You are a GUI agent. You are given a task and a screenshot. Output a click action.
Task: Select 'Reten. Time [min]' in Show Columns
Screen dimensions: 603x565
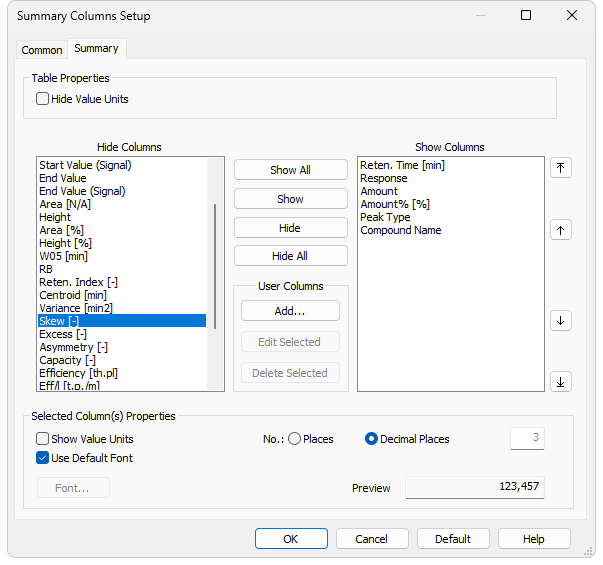pos(451,165)
